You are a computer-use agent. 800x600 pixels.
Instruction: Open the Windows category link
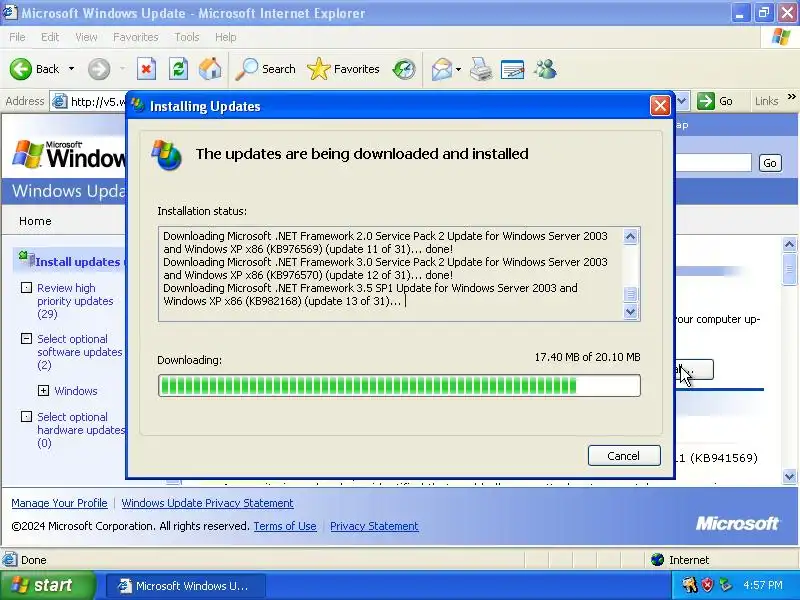pyautogui.click(x=76, y=391)
